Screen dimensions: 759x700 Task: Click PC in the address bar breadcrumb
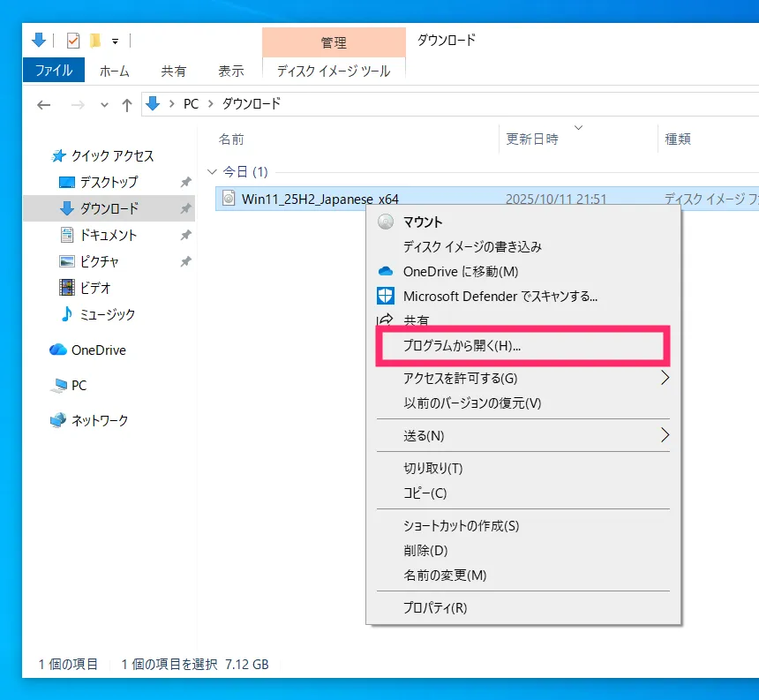click(191, 104)
